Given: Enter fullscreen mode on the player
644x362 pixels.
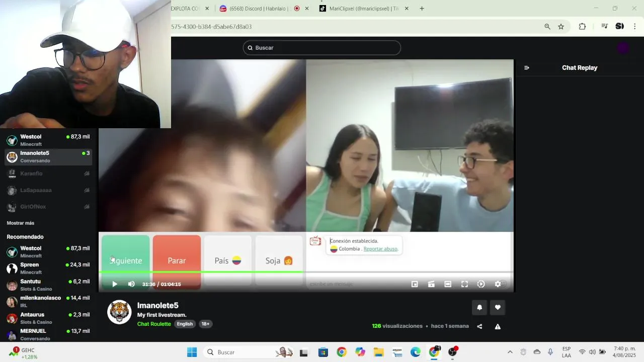Looking at the screenshot, I should pos(464,284).
